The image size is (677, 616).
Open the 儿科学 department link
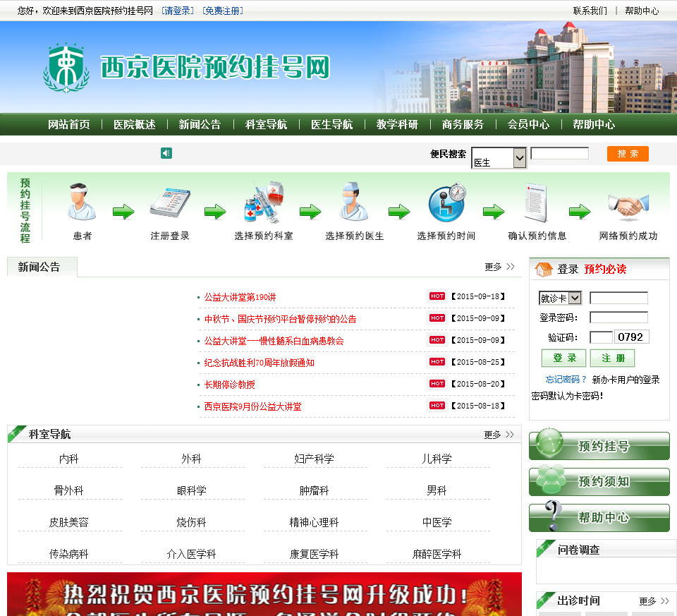coord(437,459)
